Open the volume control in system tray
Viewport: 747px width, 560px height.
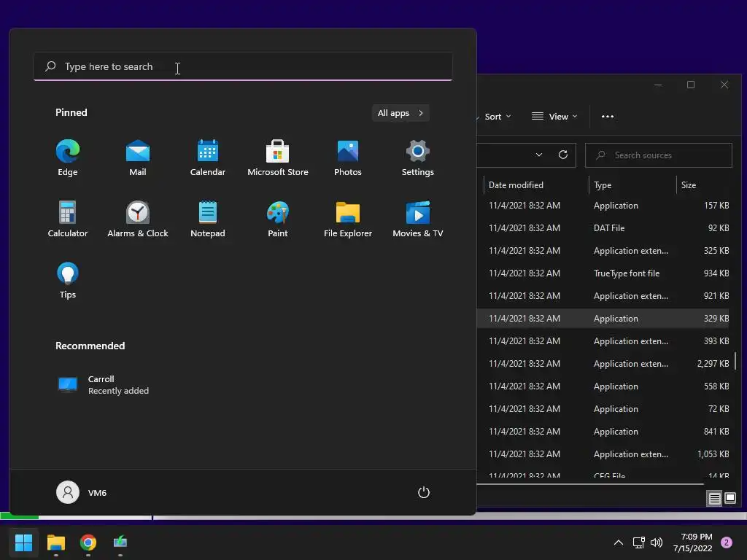coord(657,542)
